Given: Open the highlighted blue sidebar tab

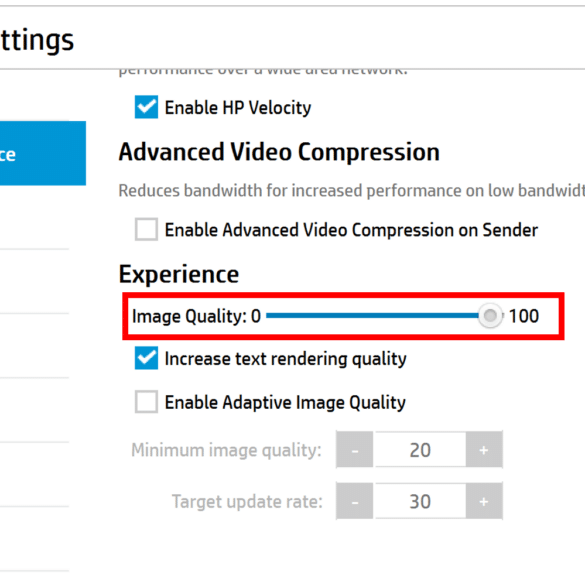Looking at the screenshot, I should [43, 153].
